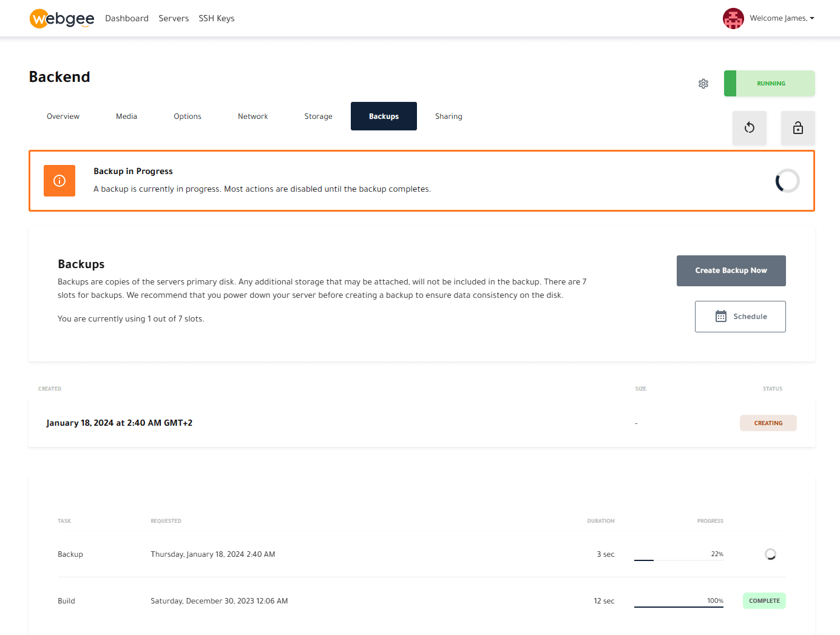Click the PROGRESS column header
This screenshot has height=635, width=840.
[710, 521]
